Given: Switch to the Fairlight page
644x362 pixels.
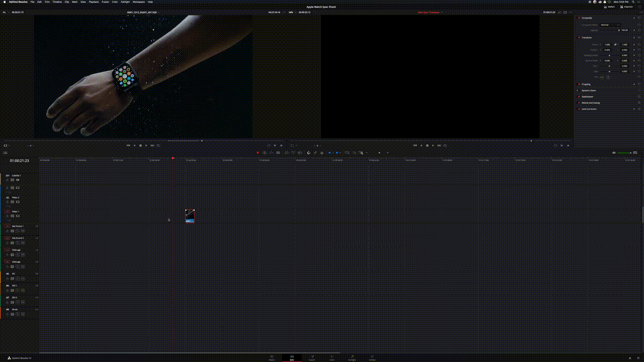Looking at the screenshot, I should point(352,357).
